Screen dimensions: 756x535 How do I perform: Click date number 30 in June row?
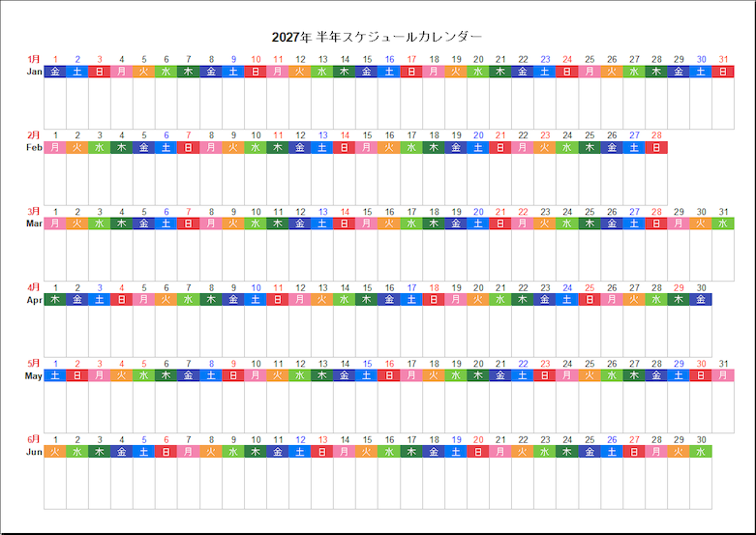click(701, 440)
